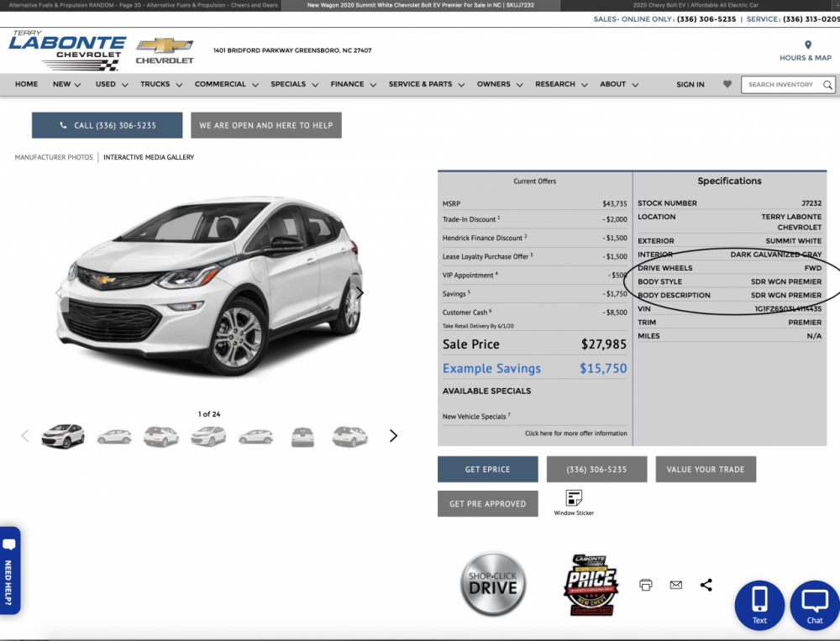840x641 pixels.
Task: Open the Home menu item
Action: pyautogui.click(x=26, y=84)
